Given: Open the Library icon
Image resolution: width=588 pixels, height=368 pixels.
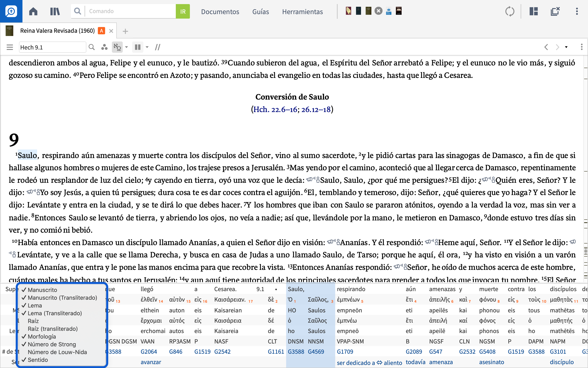Looking at the screenshot, I should point(55,11).
